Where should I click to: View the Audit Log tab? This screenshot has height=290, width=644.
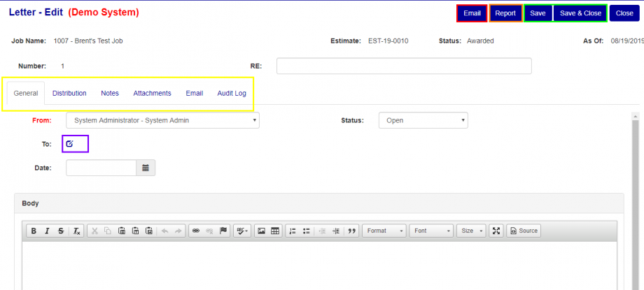(x=232, y=94)
